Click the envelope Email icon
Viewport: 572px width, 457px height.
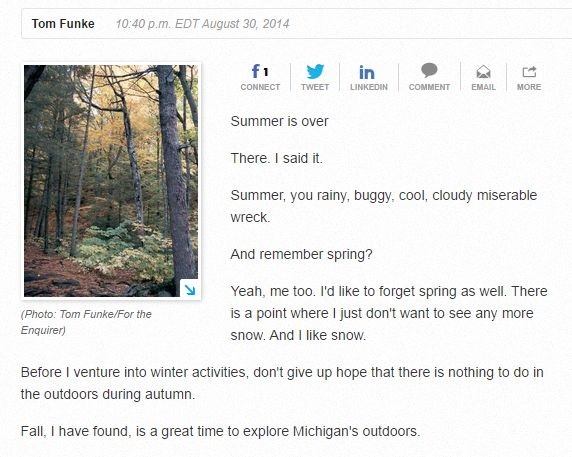tap(483, 71)
